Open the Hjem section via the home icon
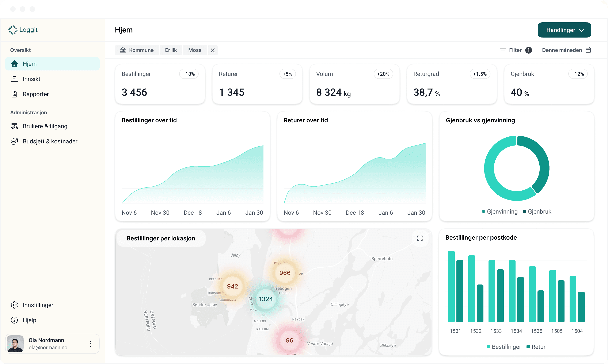 click(x=14, y=63)
